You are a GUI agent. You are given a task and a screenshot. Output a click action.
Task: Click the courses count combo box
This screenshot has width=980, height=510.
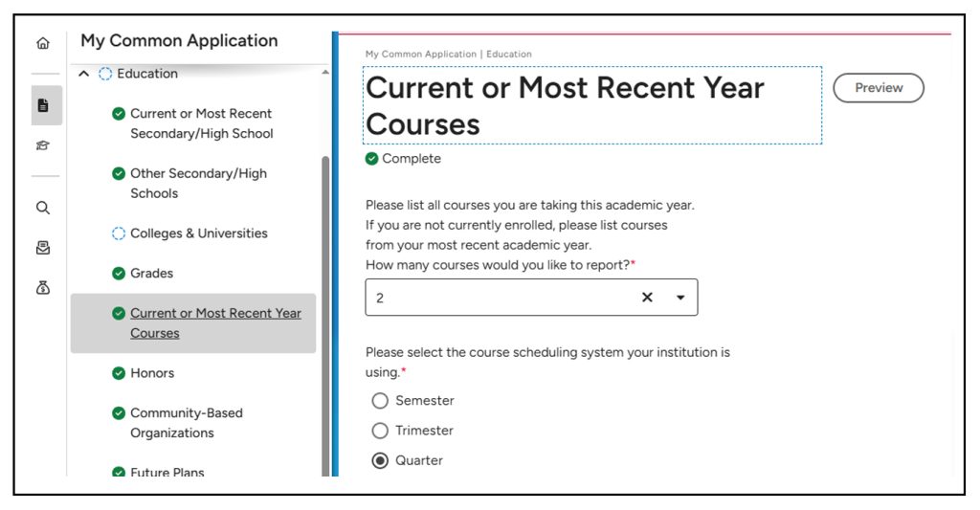click(498, 298)
